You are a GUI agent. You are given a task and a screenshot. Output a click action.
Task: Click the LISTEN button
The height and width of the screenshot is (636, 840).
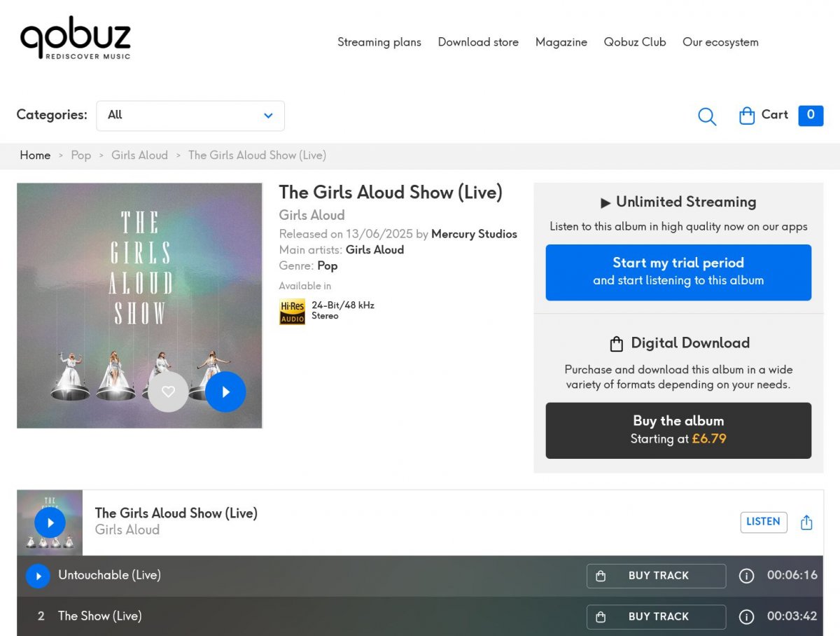pos(764,522)
